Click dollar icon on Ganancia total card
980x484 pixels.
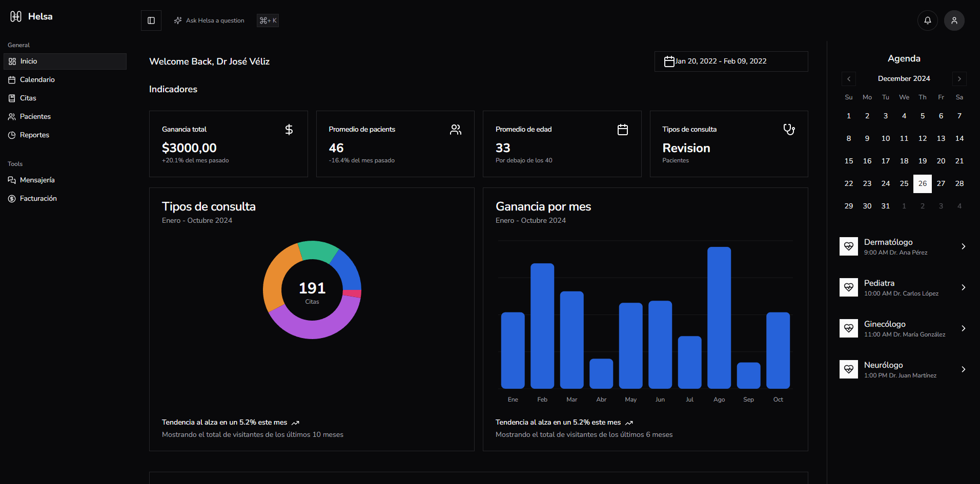pyautogui.click(x=289, y=130)
